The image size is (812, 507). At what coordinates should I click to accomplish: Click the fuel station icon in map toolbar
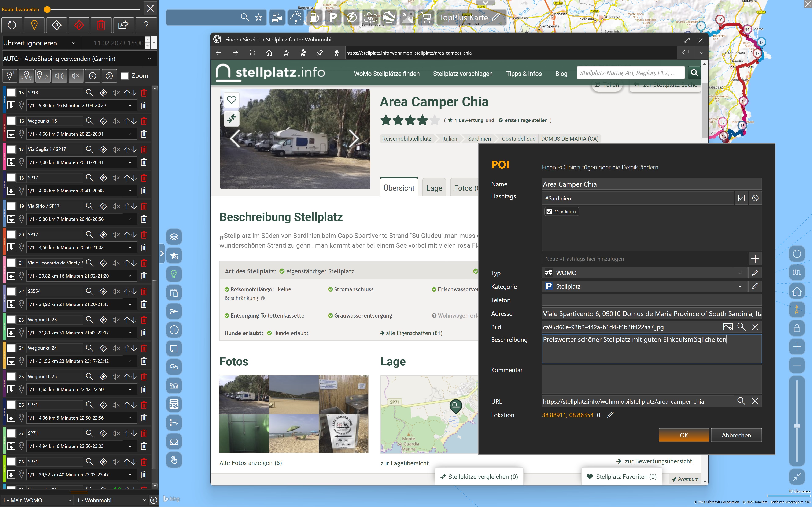(x=314, y=18)
